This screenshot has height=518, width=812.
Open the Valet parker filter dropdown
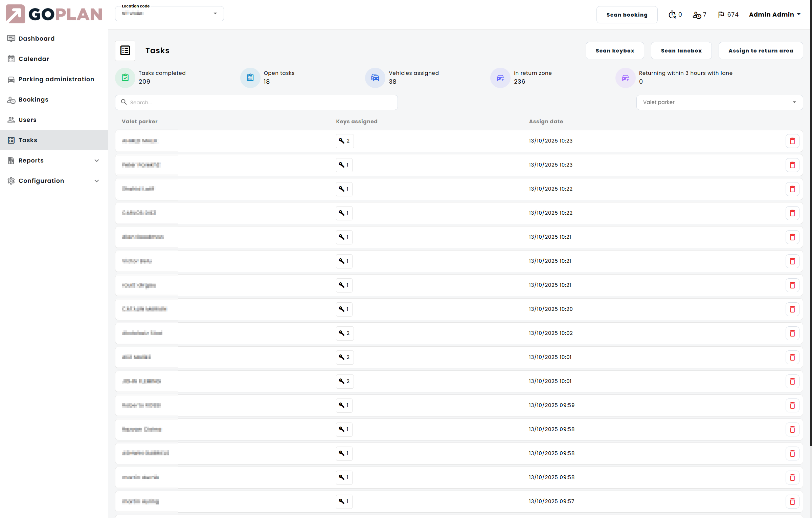(x=719, y=102)
